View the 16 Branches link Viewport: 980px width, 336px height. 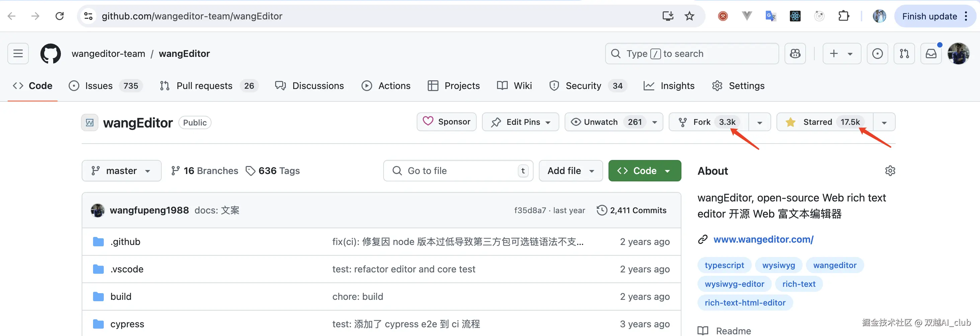(205, 170)
